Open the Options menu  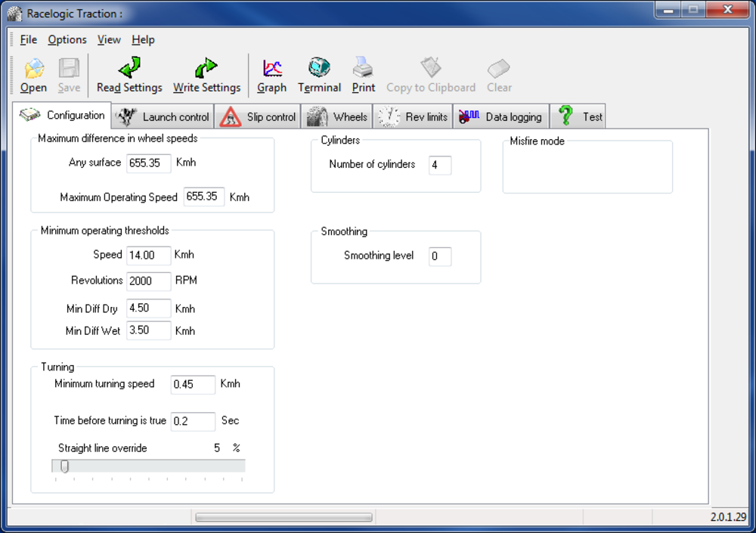(x=67, y=40)
